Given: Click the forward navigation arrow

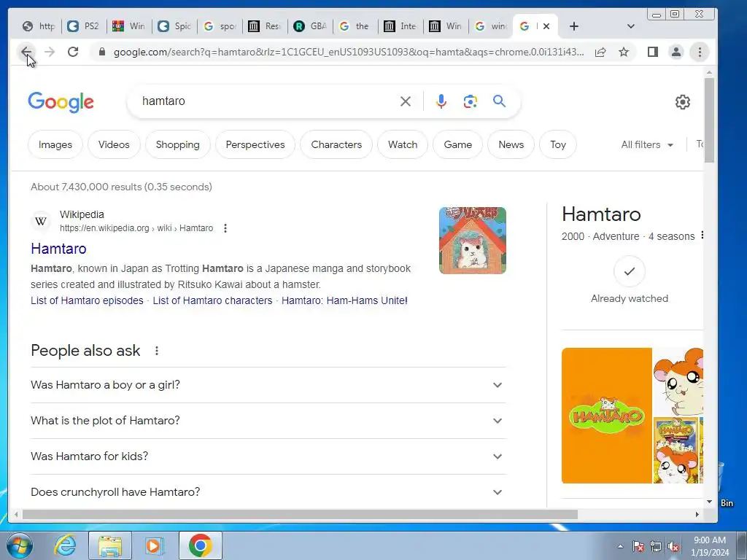Looking at the screenshot, I should tap(50, 52).
